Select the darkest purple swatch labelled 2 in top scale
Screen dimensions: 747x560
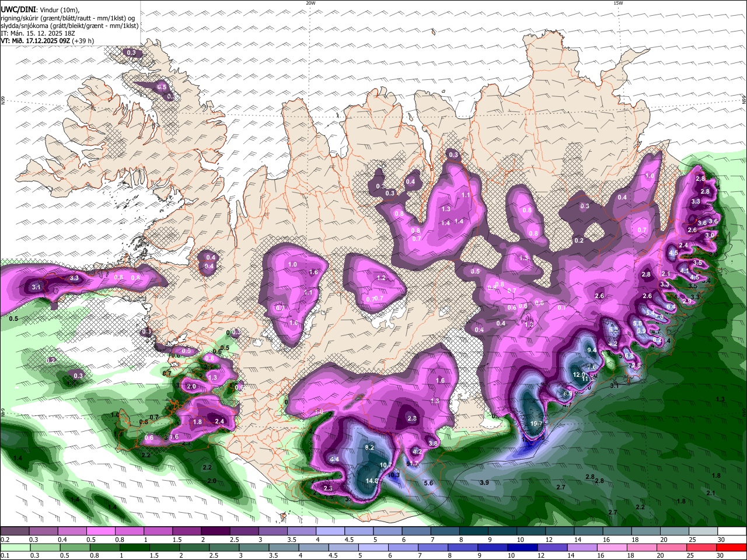[x=215, y=531]
